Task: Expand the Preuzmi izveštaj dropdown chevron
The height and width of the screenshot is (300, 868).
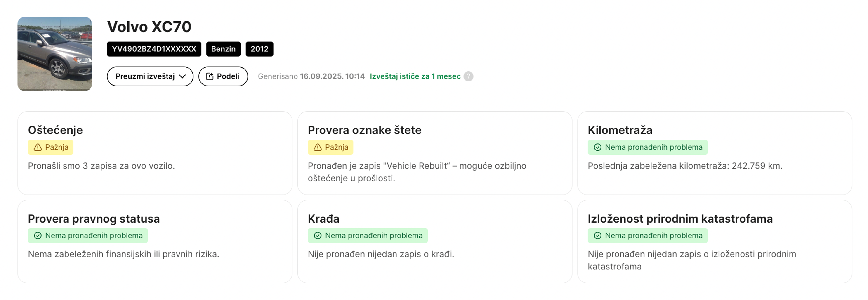Action: pyautogui.click(x=183, y=76)
